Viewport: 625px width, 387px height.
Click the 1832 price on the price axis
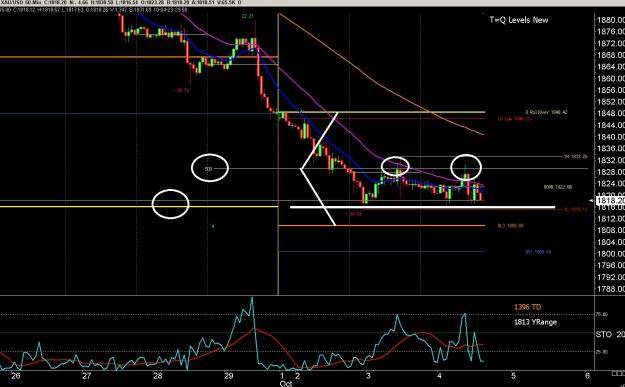tap(611, 160)
